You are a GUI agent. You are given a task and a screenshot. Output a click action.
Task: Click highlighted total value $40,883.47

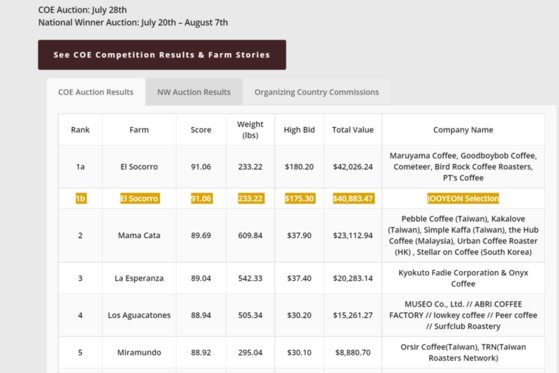(x=354, y=198)
